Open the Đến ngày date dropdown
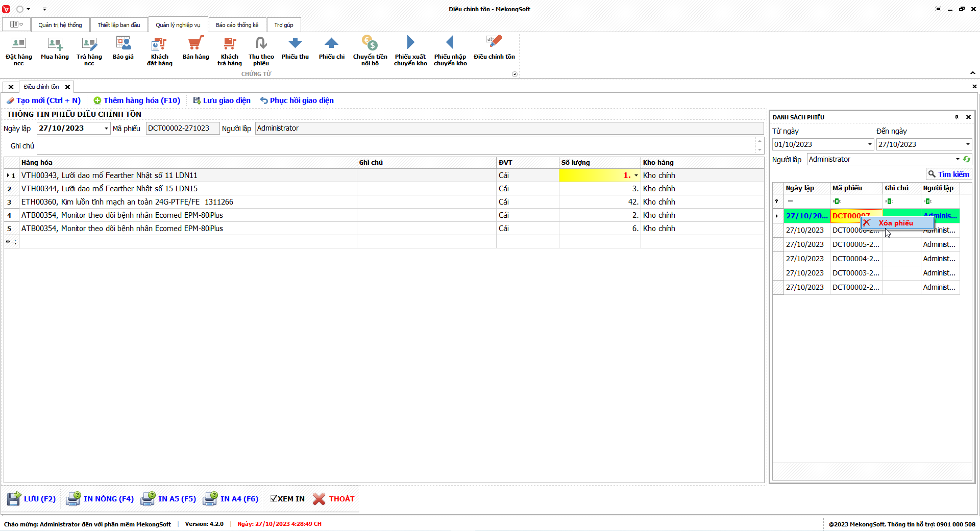 pyautogui.click(x=967, y=144)
